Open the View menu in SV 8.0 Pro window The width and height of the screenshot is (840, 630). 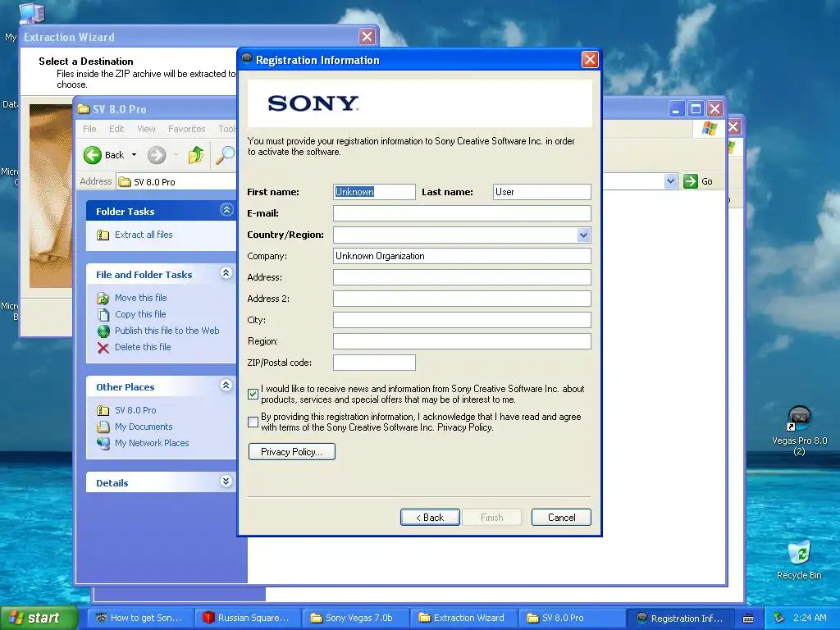tap(146, 129)
